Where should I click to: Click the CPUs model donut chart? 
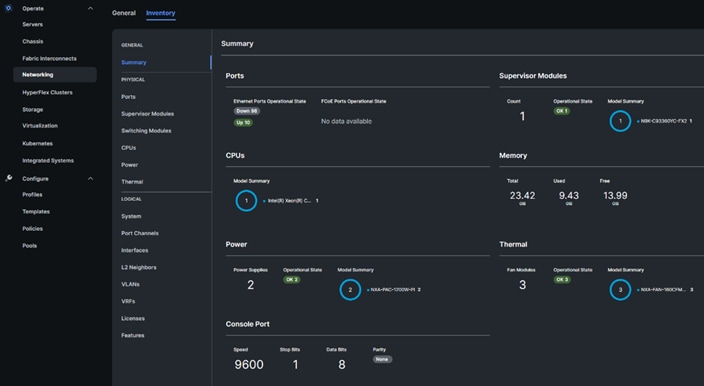coord(246,201)
